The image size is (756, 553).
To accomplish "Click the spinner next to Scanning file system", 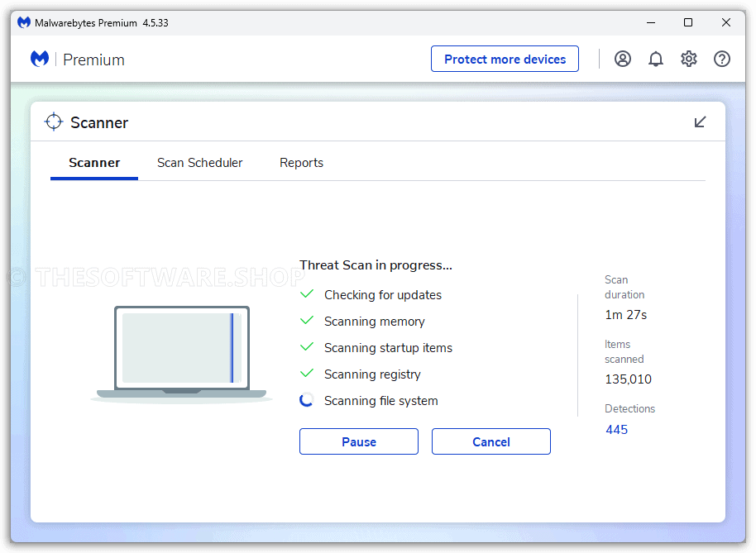I will [x=307, y=400].
